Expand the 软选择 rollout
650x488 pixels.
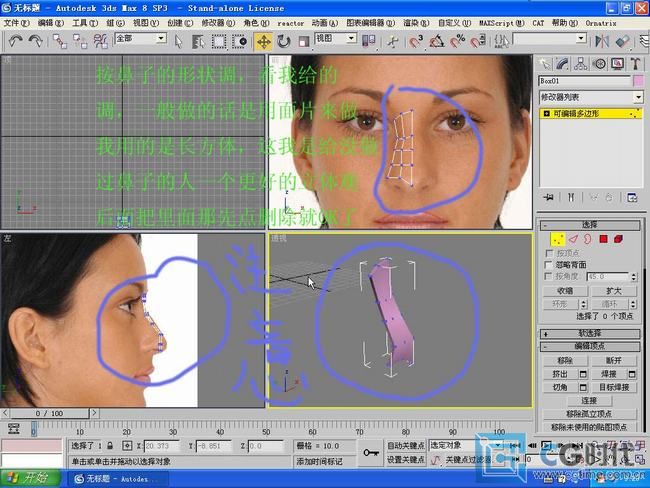coord(589,333)
